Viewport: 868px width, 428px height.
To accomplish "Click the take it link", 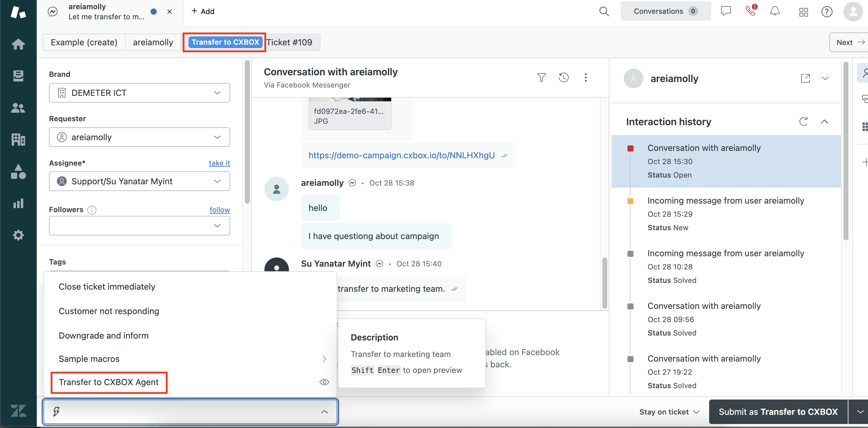I will (219, 163).
